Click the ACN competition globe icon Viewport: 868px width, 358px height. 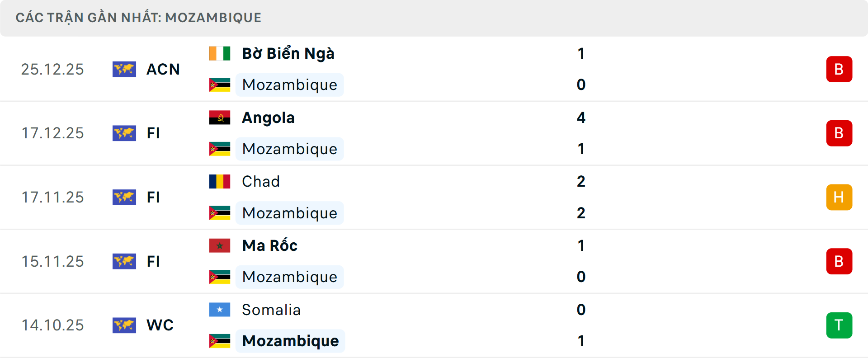pyautogui.click(x=124, y=69)
